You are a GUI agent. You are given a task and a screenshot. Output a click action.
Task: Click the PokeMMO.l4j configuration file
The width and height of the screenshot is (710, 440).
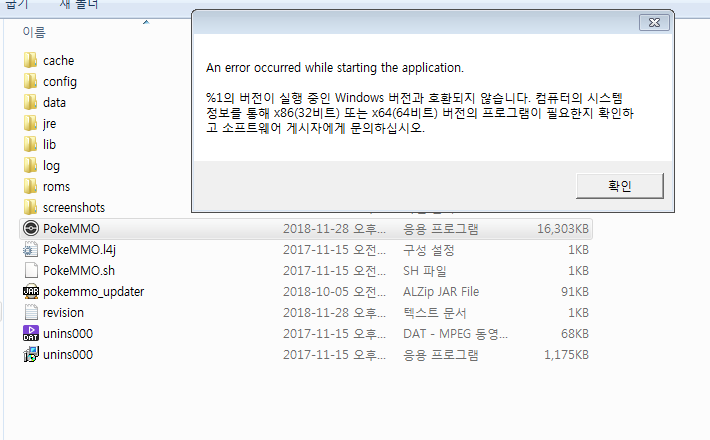(79, 249)
